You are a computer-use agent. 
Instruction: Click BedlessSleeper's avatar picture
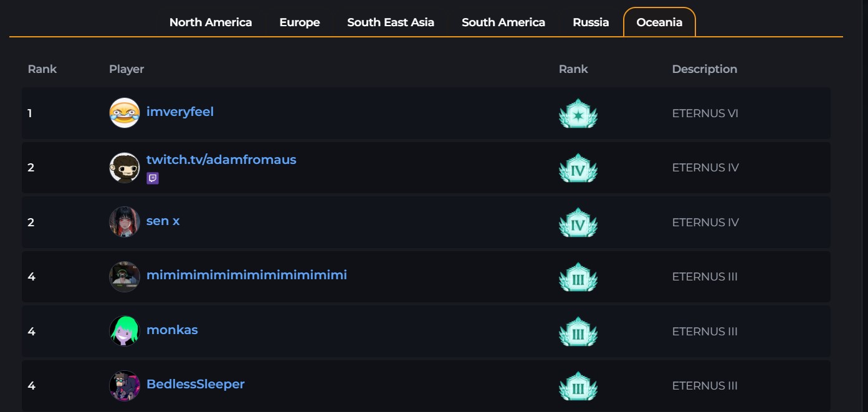125,385
